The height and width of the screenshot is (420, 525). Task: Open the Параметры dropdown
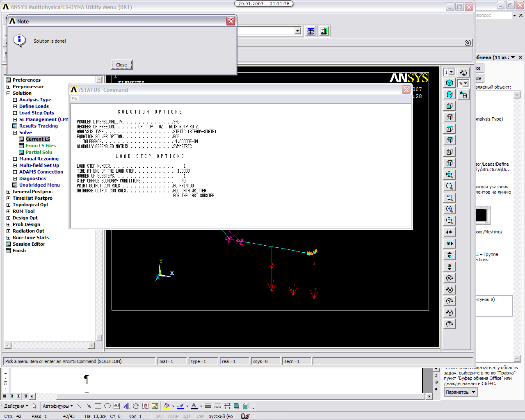[461, 392]
